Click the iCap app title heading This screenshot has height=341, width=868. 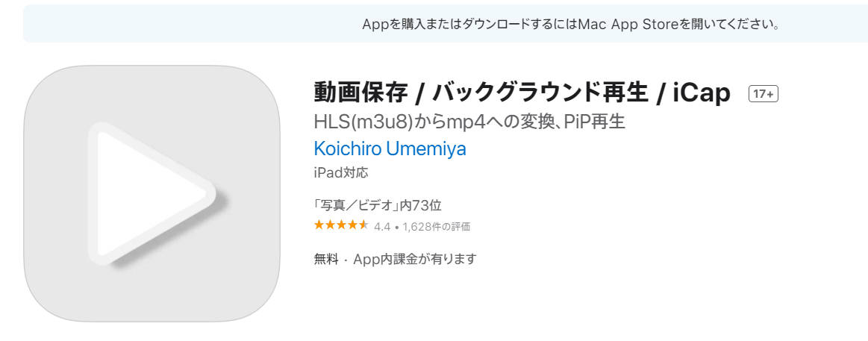click(x=522, y=93)
